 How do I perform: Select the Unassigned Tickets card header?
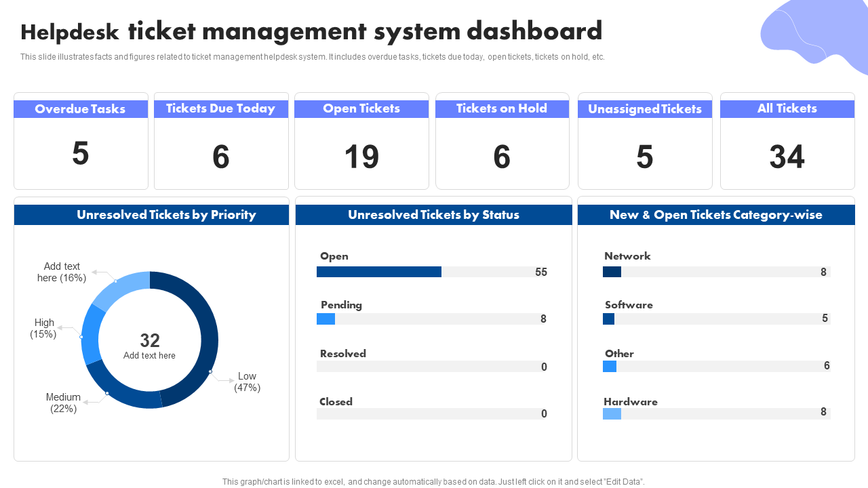point(645,109)
